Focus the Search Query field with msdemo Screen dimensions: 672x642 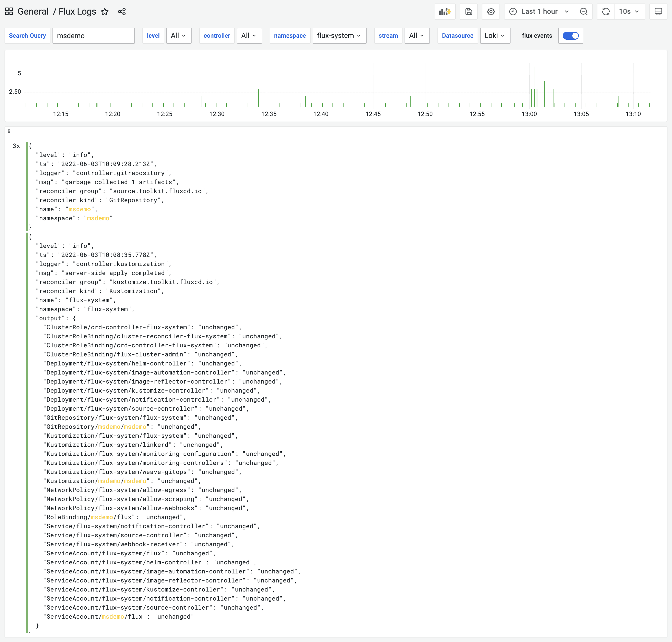[x=93, y=36]
